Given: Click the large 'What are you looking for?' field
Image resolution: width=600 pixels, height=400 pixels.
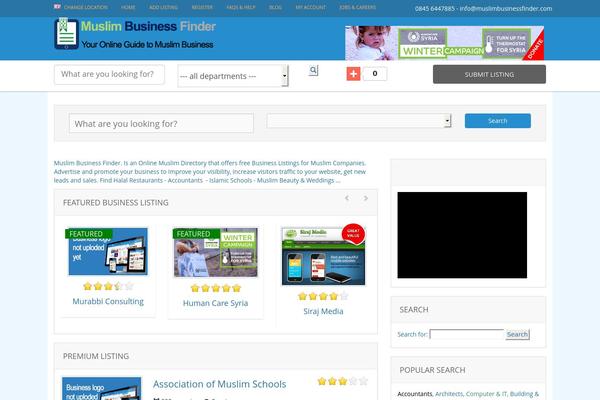Looking at the screenshot, I should click(x=161, y=123).
